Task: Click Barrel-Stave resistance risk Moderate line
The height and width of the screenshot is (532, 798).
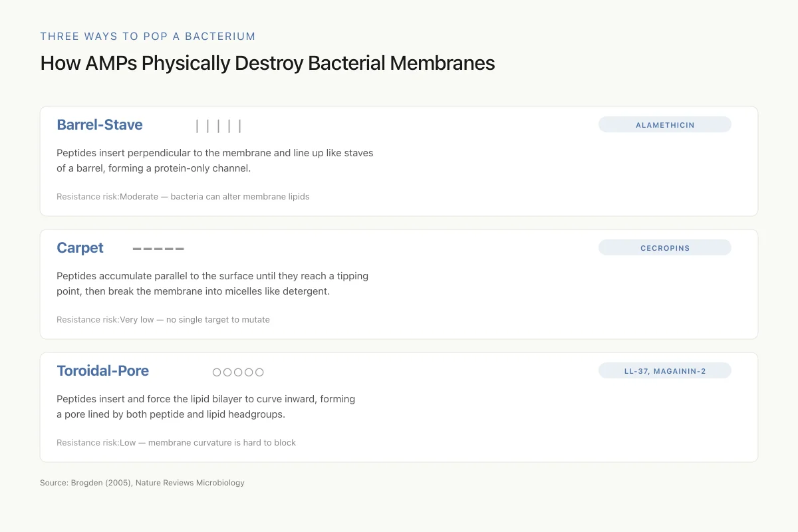Action: [x=183, y=197]
